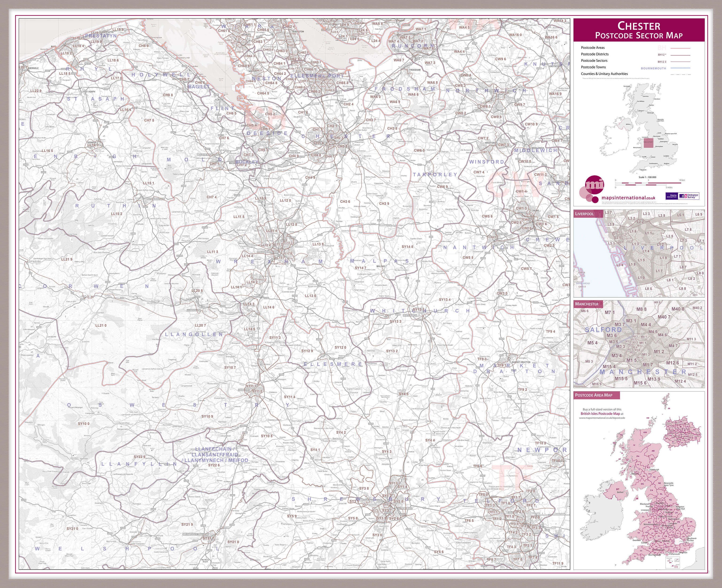This screenshot has width=722, height=588.
Task: Click sector 'L8 5' in Liverpool inset
Action: (x=649, y=289)
